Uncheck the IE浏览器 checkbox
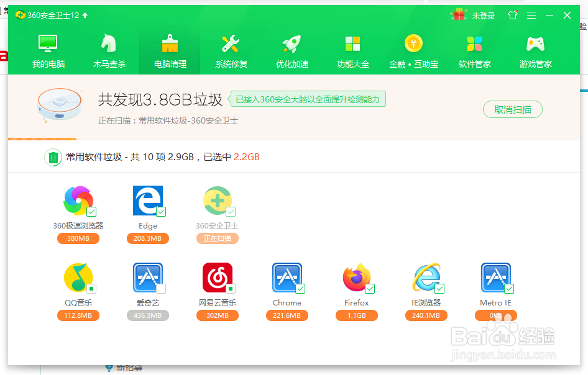Screen dimensions: 588x375 [x=439, y=289]
